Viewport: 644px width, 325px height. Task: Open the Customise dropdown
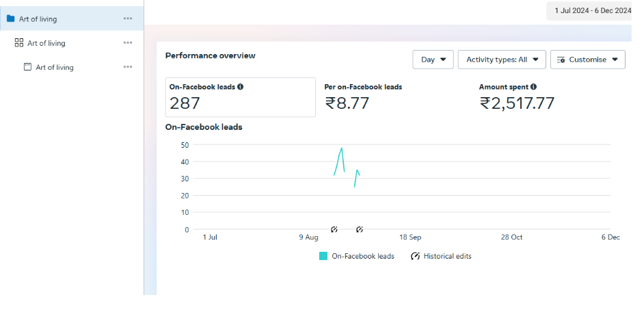pos(587,60)
